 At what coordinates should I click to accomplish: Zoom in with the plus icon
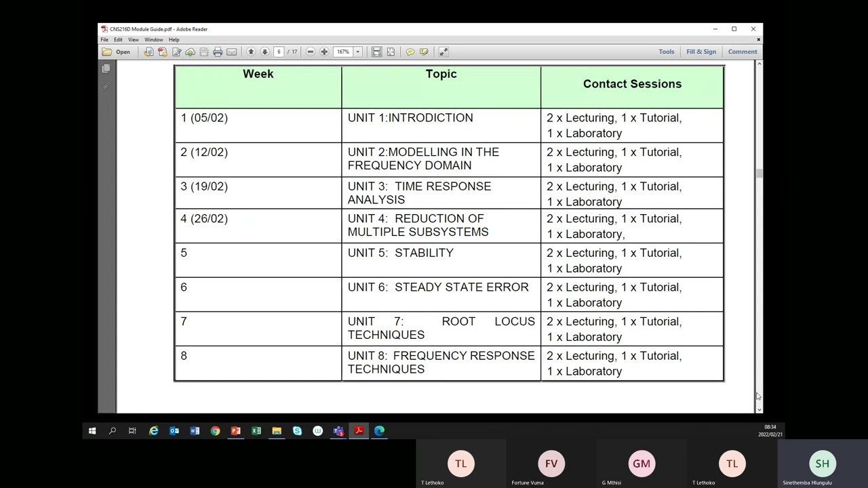tap(324, 52)
